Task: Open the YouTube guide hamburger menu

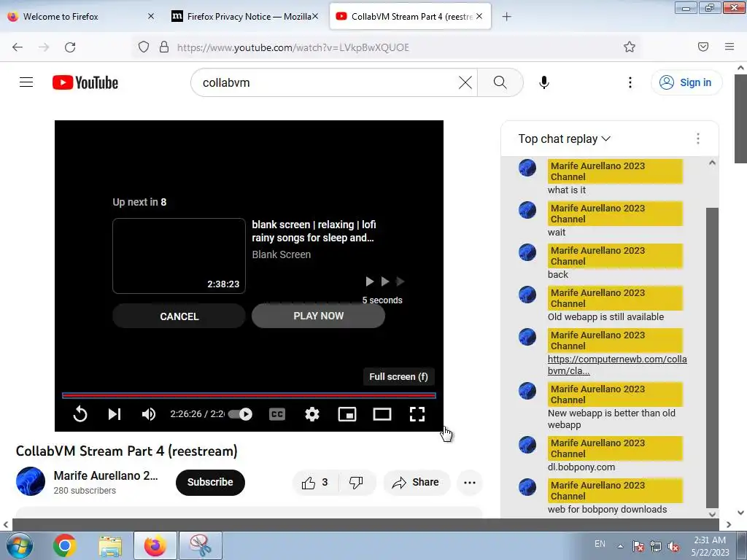Action: coord(26,82)
